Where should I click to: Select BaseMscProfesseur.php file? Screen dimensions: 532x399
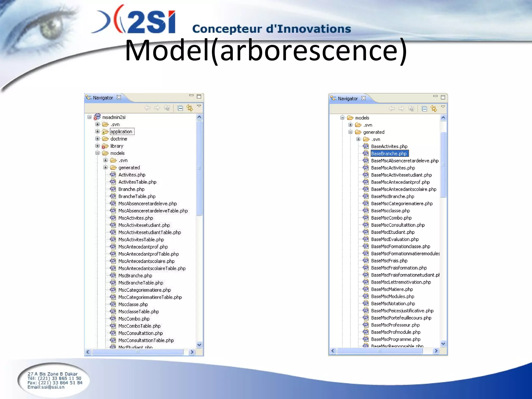tap(395, 325)
